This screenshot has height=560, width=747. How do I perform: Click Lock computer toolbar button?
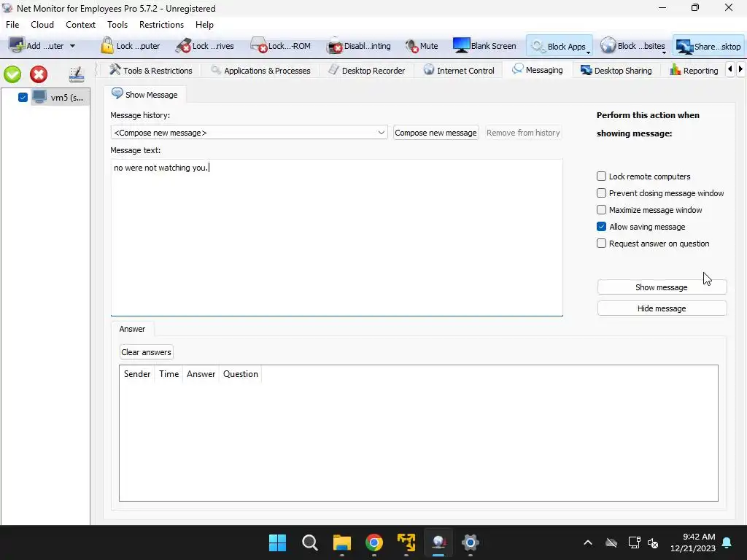pos(131,46)
